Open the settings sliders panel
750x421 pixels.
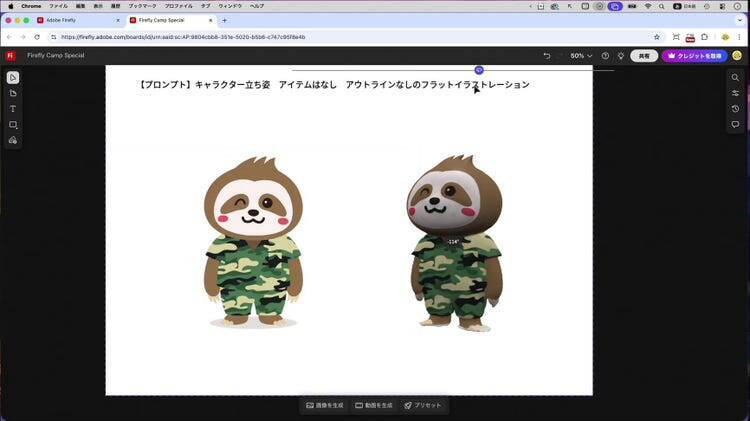[x=735, y=93]
